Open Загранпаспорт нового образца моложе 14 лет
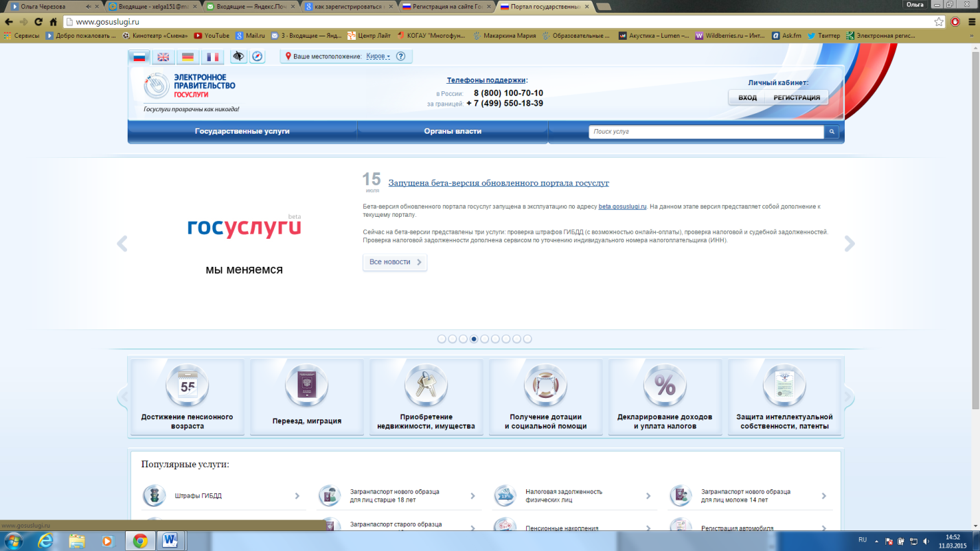This screenshot has width=980, height=551. [746, 495]
